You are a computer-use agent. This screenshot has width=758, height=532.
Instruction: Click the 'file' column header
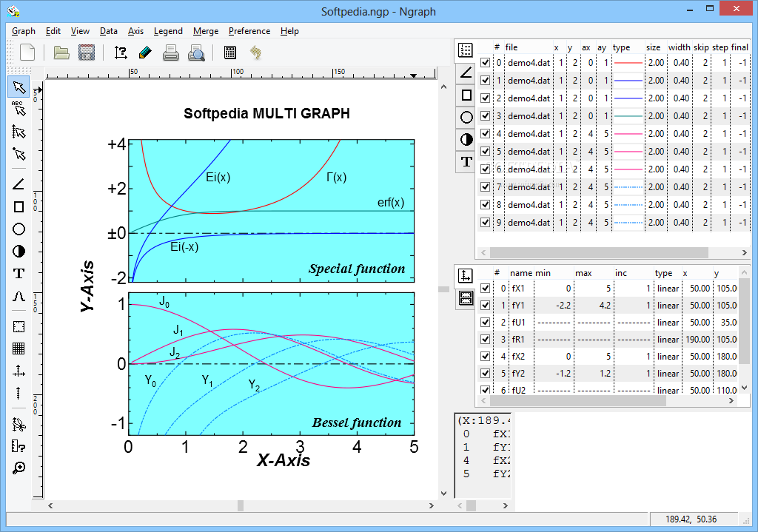(512, 47)
